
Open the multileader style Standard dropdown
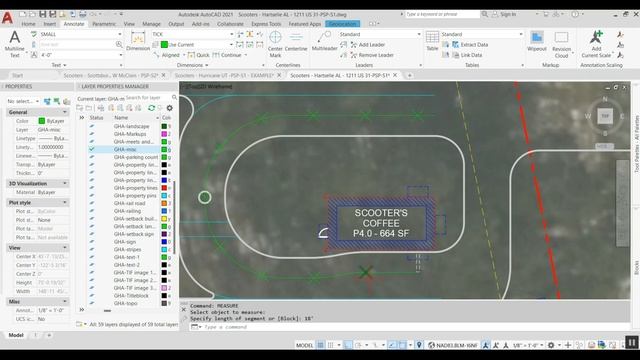coord(419,34)
